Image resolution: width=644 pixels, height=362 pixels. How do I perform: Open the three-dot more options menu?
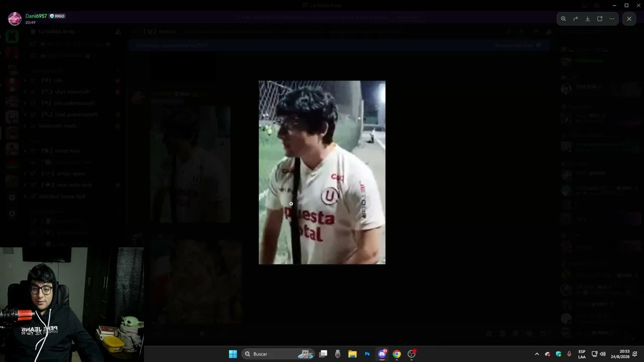[x=612, y=19]
